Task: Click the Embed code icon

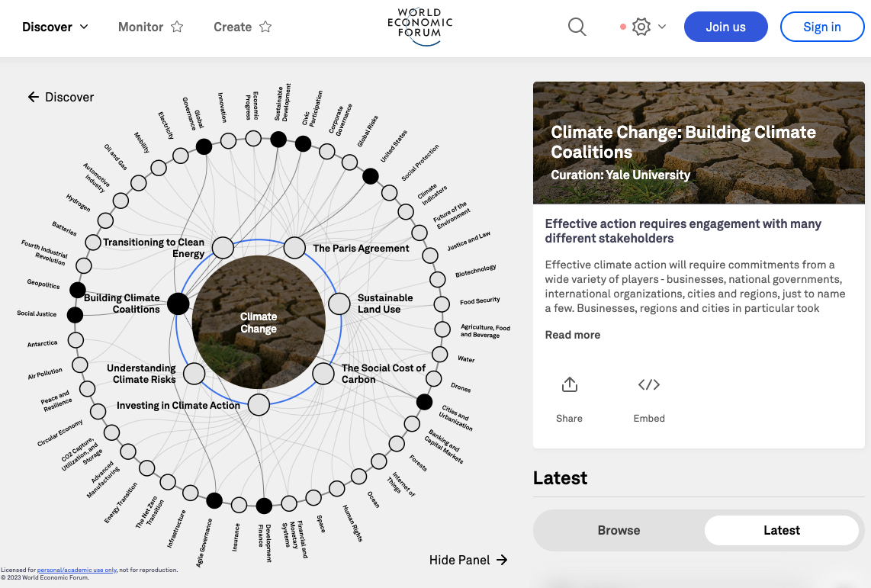Action: pyautogui.click(x=649, y=384)
